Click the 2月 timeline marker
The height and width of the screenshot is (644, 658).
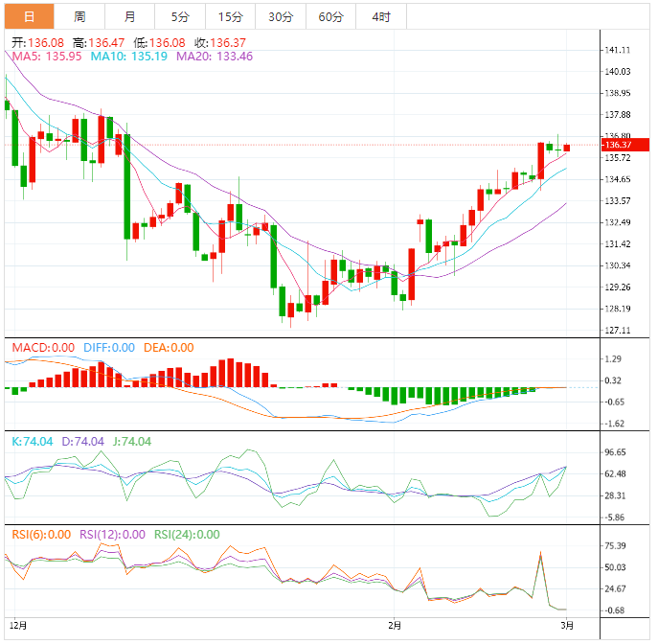tap(395, 626)
